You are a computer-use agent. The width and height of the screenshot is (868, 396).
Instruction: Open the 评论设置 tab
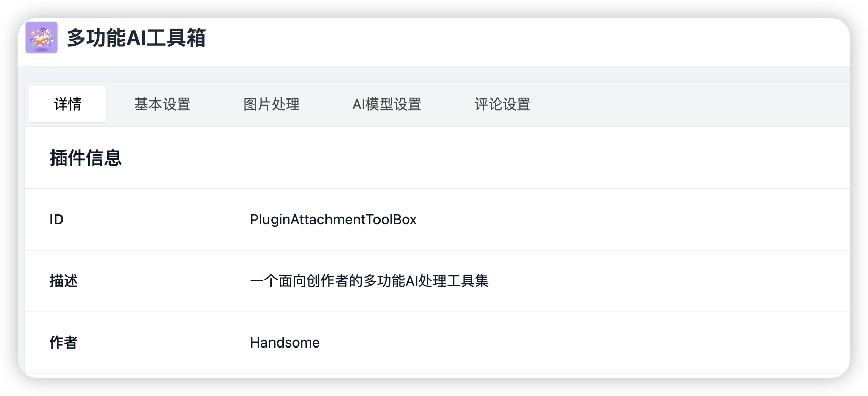[503, 104]
